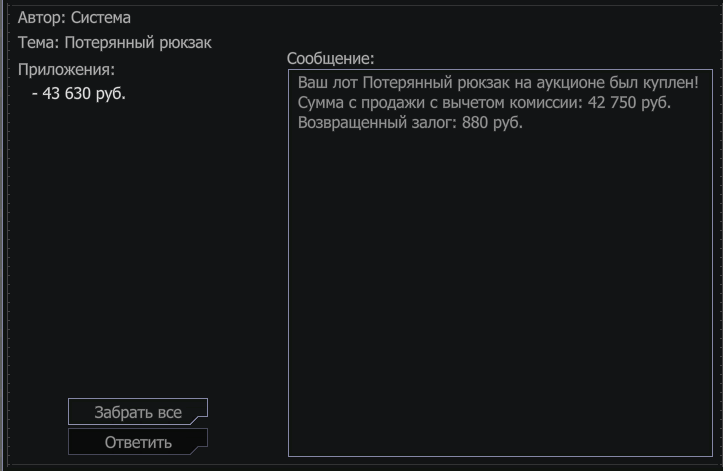This screenshot has width=723, height=471.
Task: Click the "Ответить" reply button
Action: [138, 442]
